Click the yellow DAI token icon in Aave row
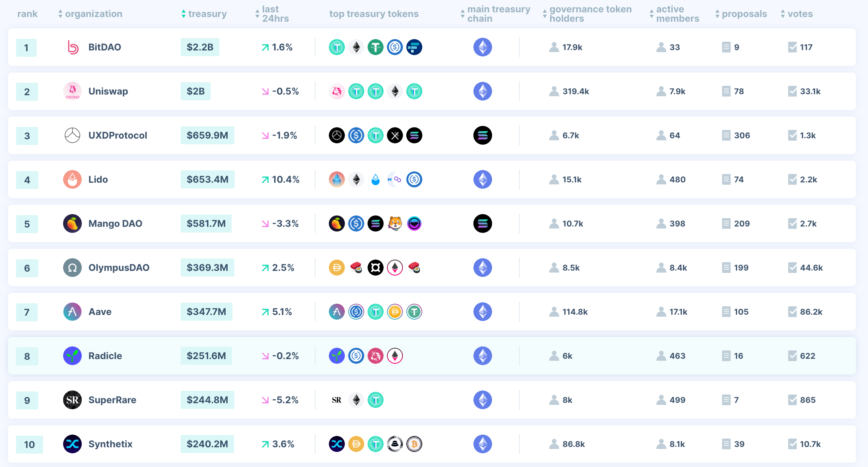The height and width of the screenshot is (467, 868). pyautogui.click(x=395, y=312)
